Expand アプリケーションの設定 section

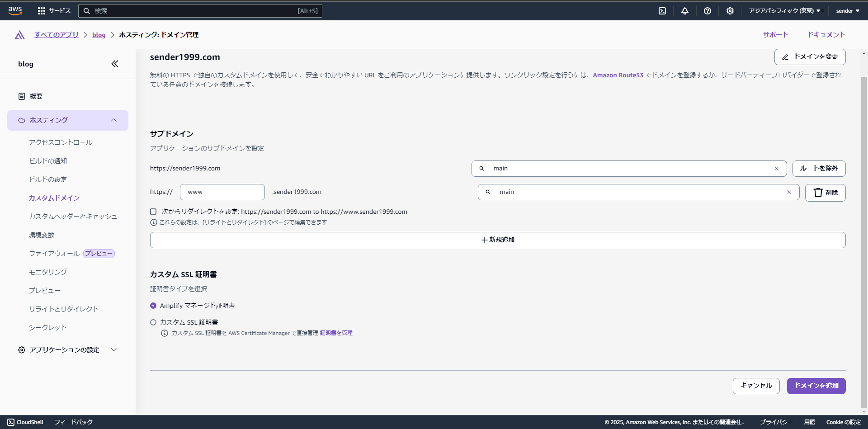pyautogui.click(x=68, y=350)
